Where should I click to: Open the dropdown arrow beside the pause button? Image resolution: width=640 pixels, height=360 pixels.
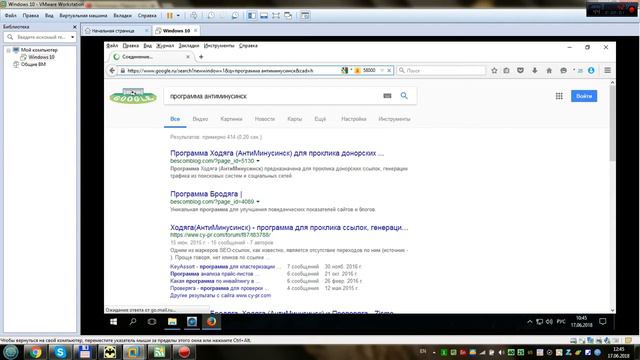[x=178, y=16]
